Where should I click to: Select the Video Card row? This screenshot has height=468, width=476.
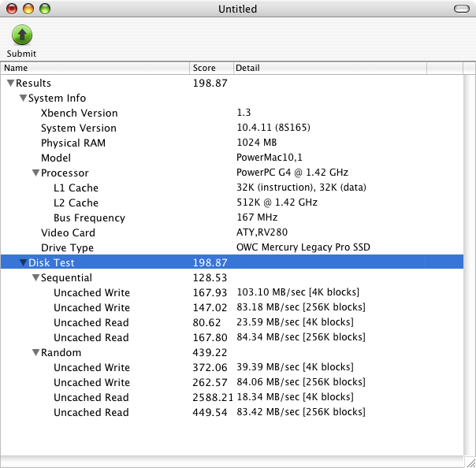[x=68, y=233]
